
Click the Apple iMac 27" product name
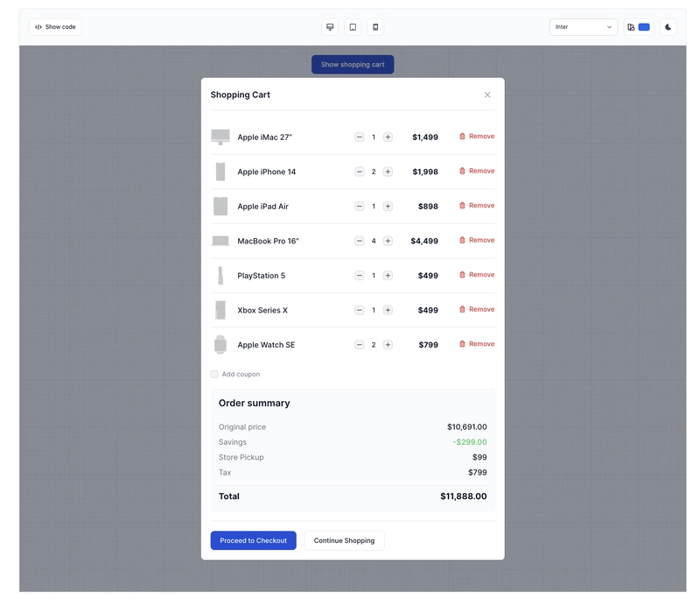(265, 137)
